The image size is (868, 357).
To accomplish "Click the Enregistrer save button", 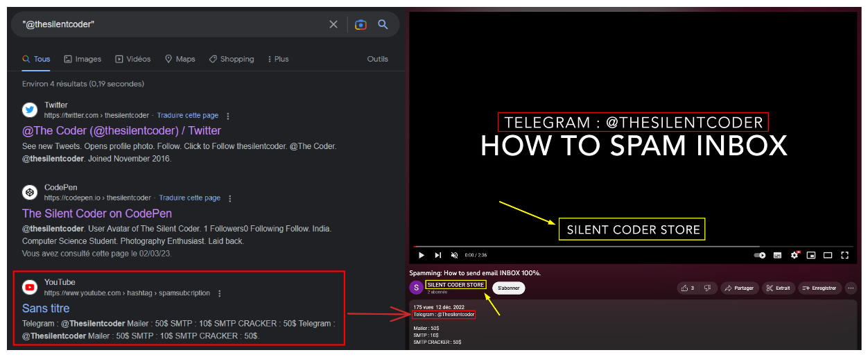I will click(819, 288).
